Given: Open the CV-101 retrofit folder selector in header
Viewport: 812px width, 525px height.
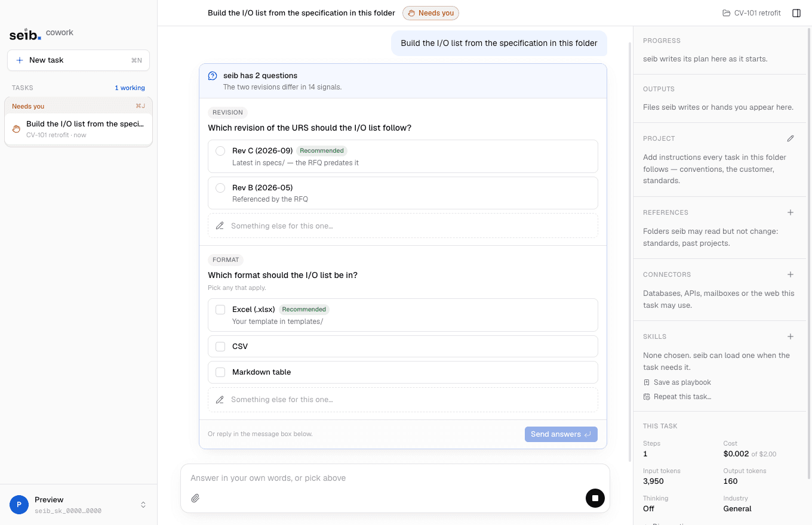Looking at the screenshot, I should coord(751,13).
